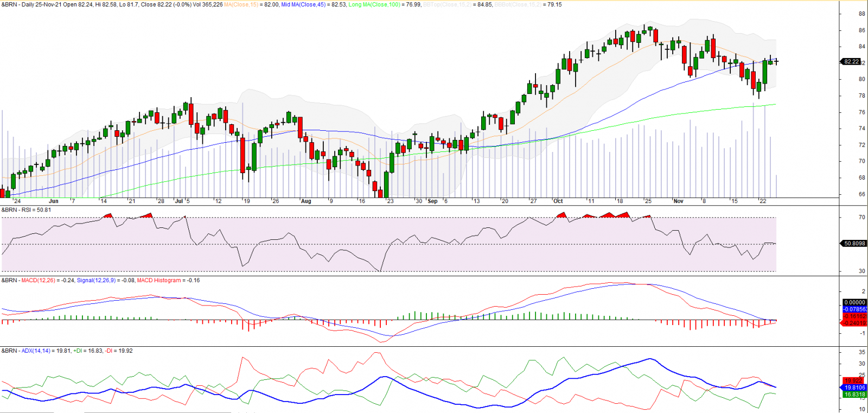The image size is (868, 413).
Task: Click the orange MA(Close,15) legend label
Action: [241, 4]
